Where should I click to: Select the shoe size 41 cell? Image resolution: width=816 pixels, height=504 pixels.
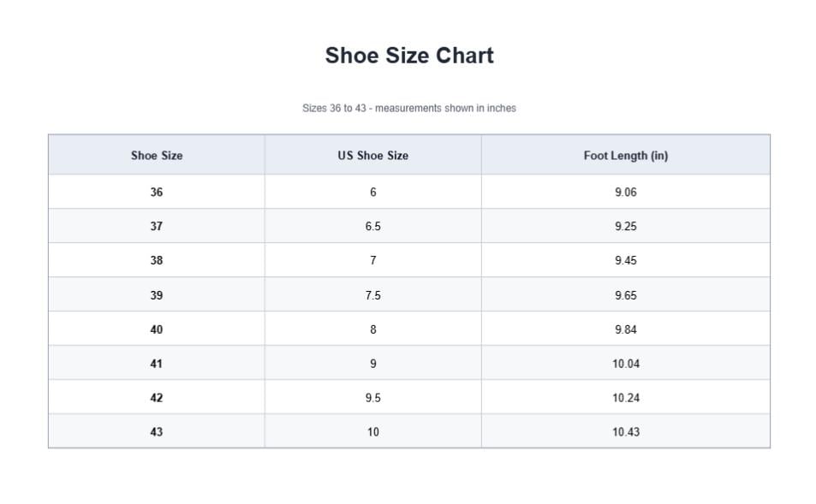157,364
